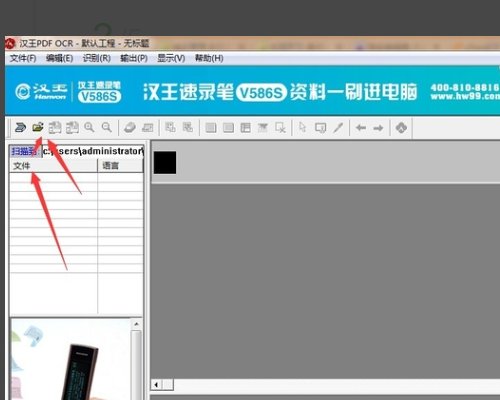Click the black page thumbnail

coord(165,163)
